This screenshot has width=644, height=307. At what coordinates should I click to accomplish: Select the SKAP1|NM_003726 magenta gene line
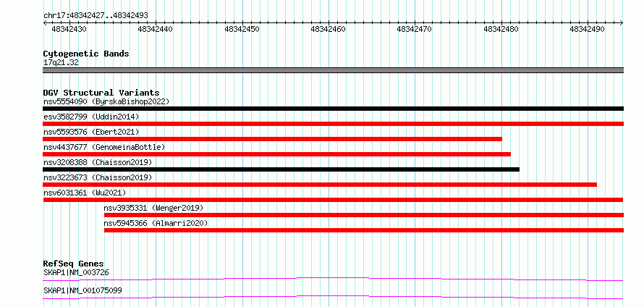[x=334, y=279]
